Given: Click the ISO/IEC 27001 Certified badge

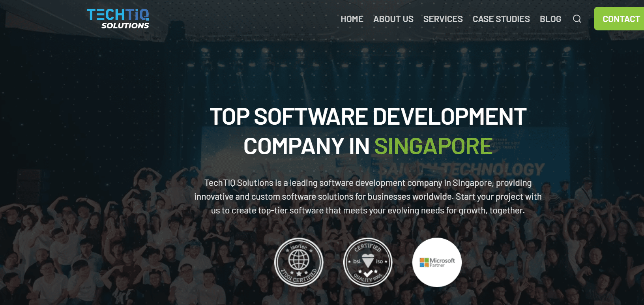Looking at the screenshot, I should coord(299,262).
